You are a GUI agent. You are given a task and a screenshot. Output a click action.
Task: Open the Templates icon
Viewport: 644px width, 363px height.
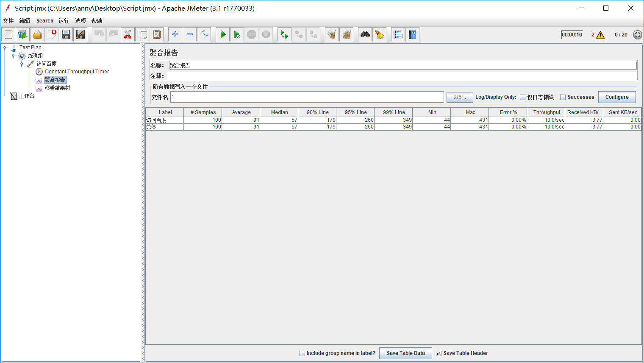pos(23,34)
